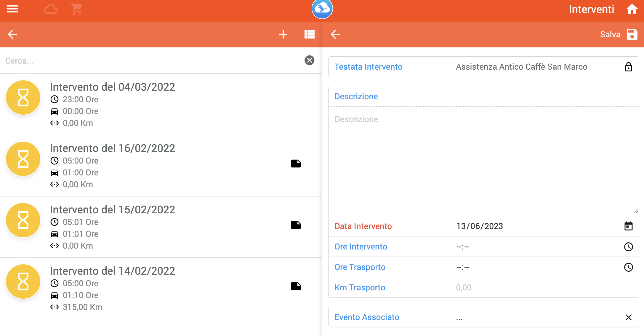Viewport: 644px width, 336px height.
Task: Click in the Km Trasporto field
Action: pyautogui.click(x=545, y=287)
